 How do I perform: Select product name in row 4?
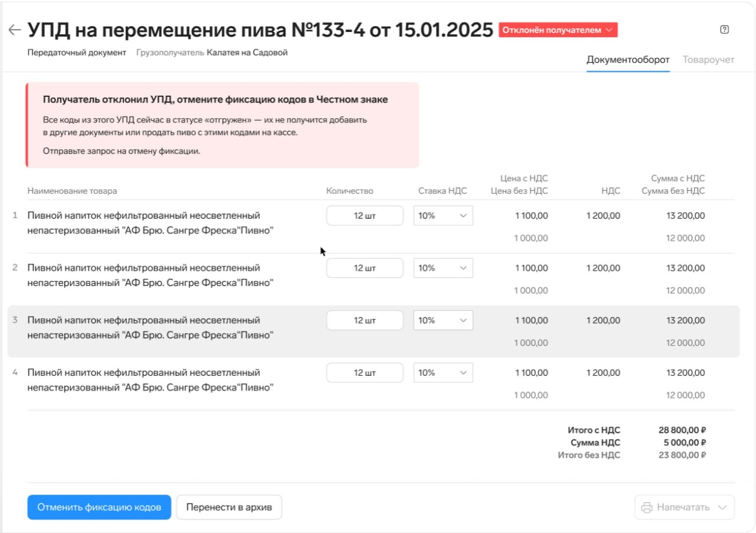pos(151,380)
